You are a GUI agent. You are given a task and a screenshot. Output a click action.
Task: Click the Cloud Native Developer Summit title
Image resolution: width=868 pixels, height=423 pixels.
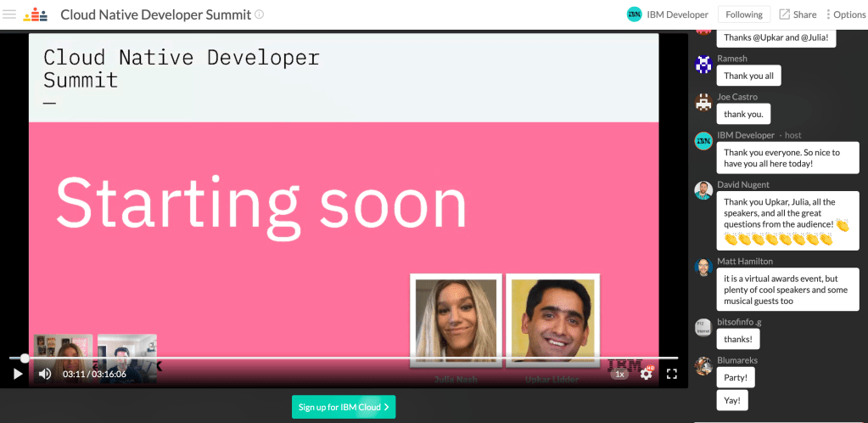(155, 14)
